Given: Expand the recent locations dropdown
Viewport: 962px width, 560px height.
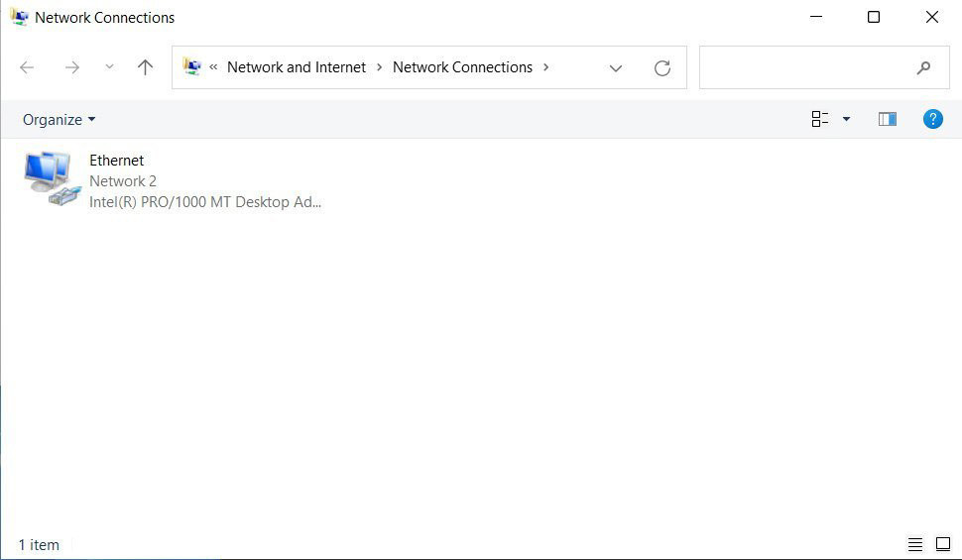Looking at the screenshot, I should click(x=109, y=67).
